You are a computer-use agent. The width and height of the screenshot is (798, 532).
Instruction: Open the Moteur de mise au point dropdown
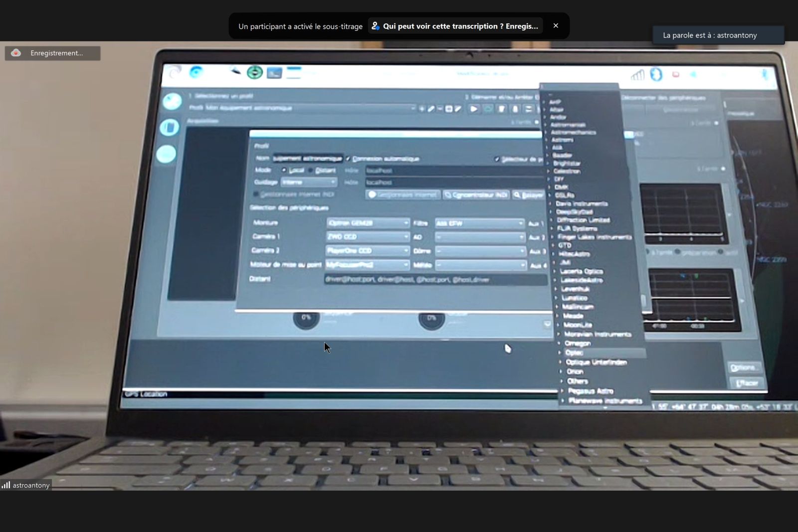click(368, 265)
